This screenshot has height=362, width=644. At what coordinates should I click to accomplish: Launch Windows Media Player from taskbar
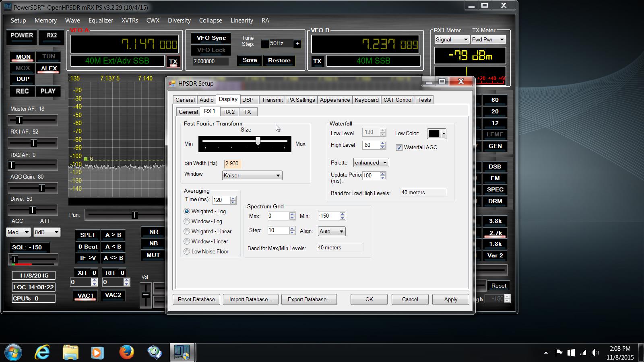tap(97, 353)
